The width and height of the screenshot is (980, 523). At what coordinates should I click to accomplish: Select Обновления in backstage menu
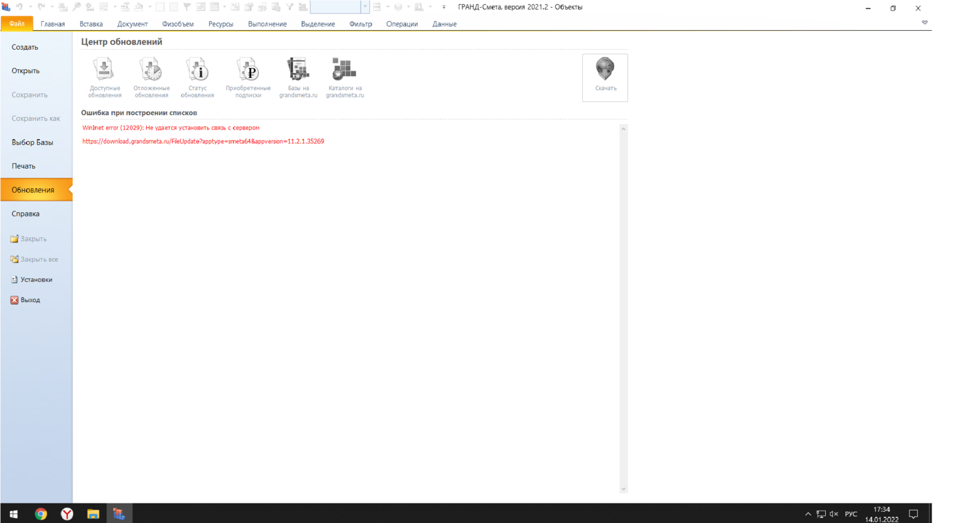click(37, 190)
